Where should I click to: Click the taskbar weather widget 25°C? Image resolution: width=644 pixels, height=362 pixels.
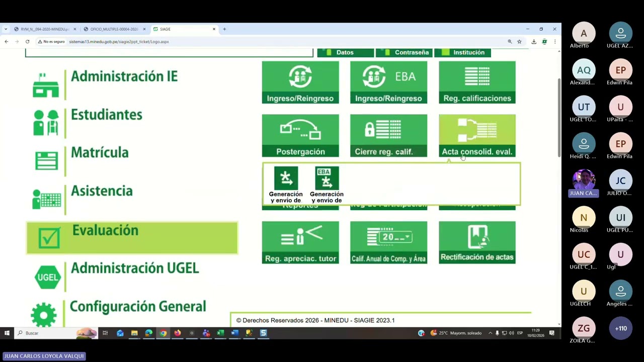click(456, 333)
